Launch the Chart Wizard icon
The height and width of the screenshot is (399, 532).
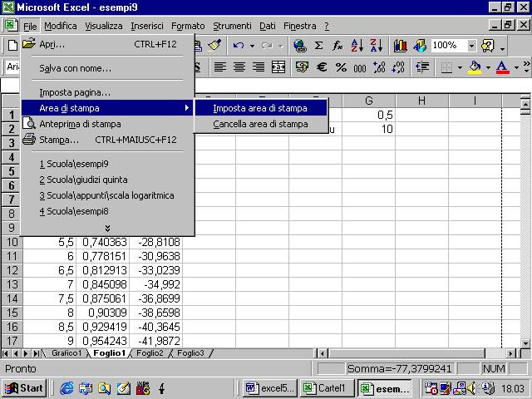(401, 46)
